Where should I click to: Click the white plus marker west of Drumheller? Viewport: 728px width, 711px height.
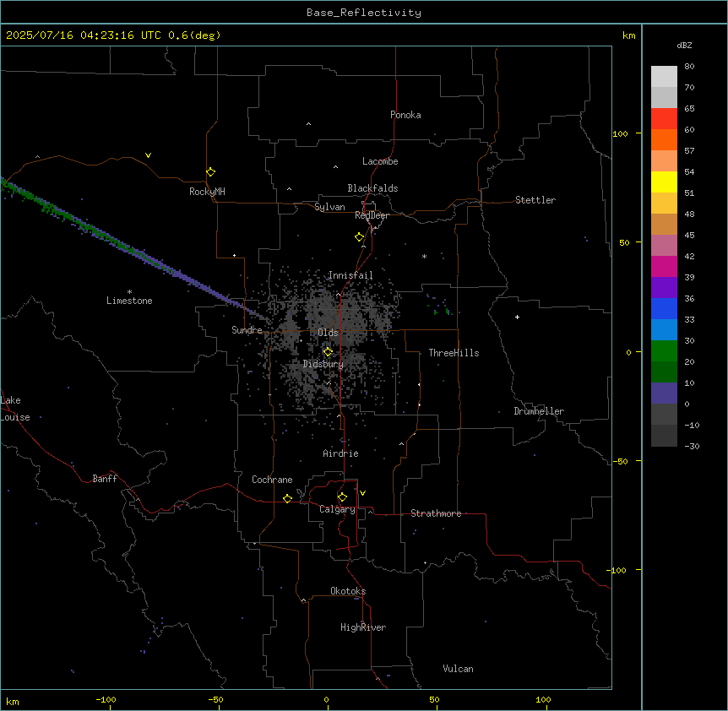517,317
